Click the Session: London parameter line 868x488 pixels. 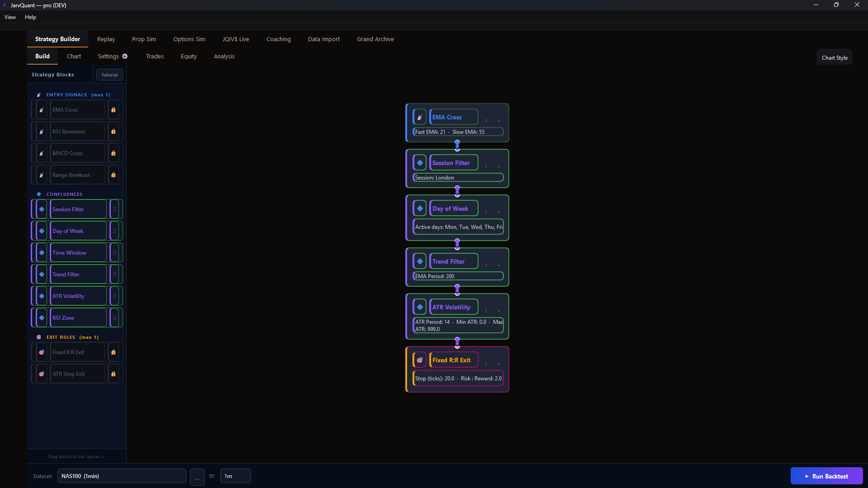[x=458, y=178]
